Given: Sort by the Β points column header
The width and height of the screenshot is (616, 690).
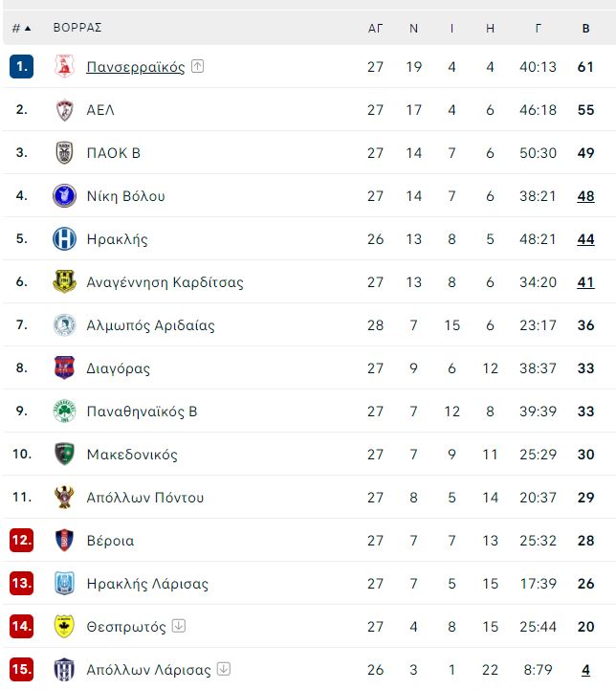Looking at the screenshot, I should click(x=585, y=28).
